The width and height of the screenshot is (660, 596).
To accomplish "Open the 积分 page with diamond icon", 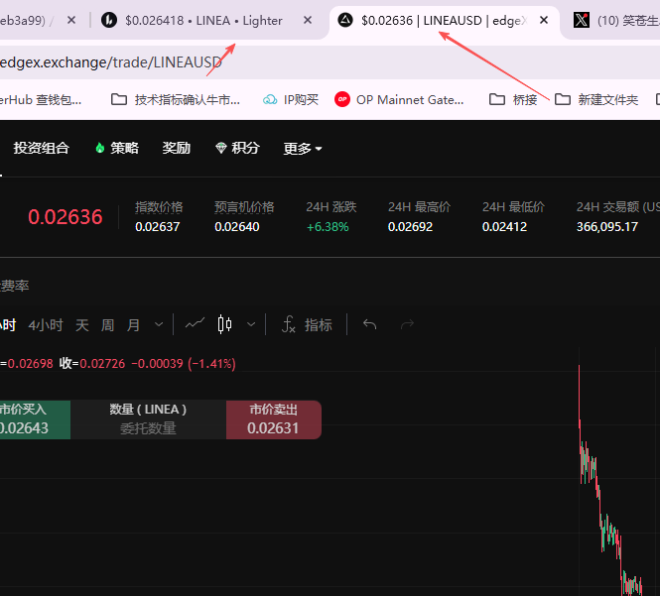I will tap(237, 148).
